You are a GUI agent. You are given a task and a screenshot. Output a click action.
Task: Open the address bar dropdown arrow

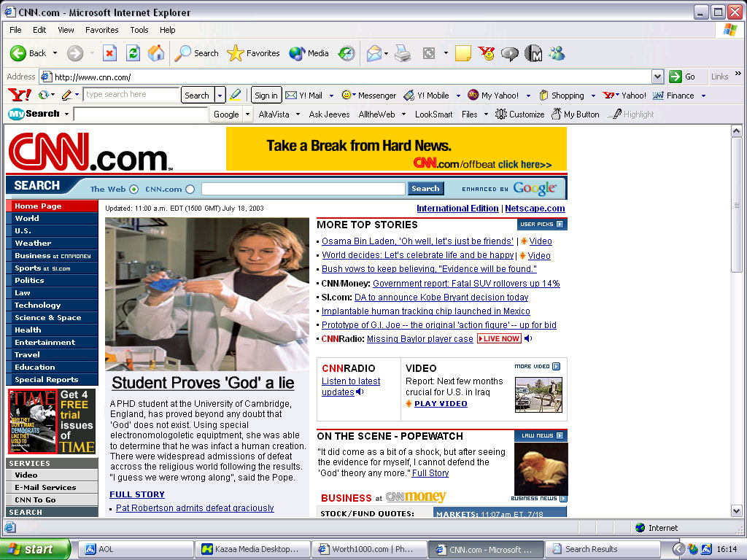pos(657,76)
